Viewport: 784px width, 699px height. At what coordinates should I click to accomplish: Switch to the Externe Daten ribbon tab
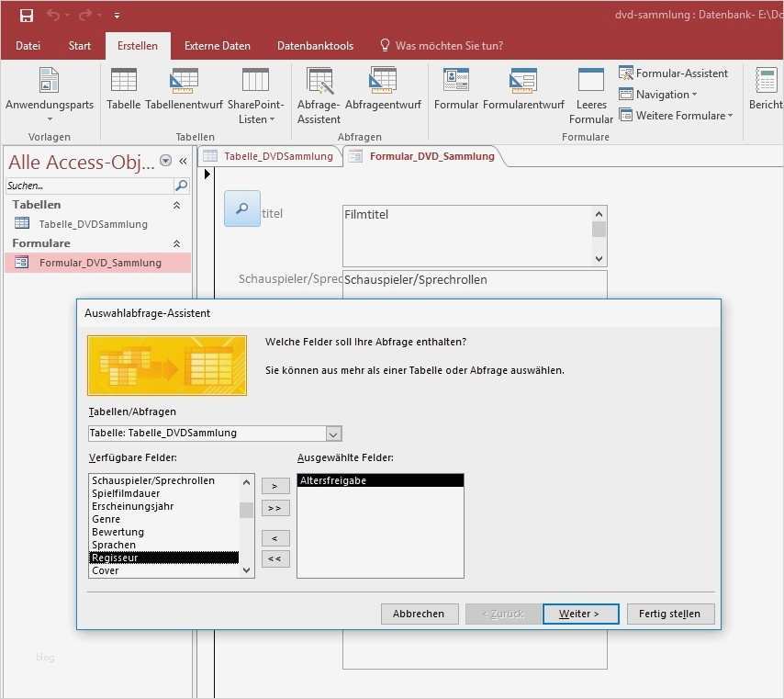[x=217, y=45]
